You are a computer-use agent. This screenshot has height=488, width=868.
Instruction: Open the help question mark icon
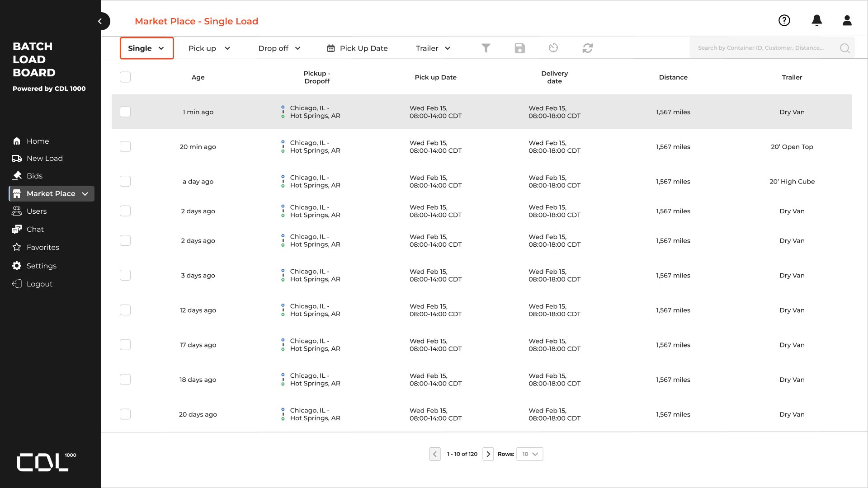[784, 20]
